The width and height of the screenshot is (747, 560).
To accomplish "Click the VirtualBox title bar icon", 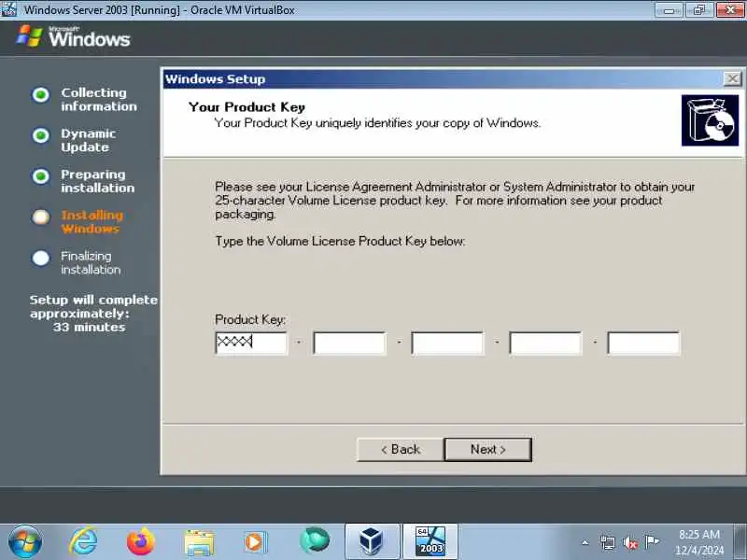I will [8, 9].
